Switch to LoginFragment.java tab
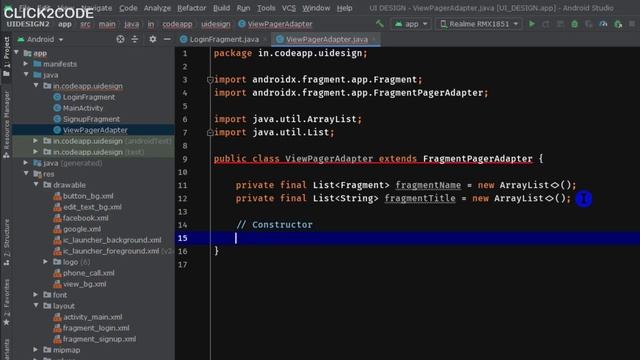The width and height of the screenshot is (640, 360). click(224, 39)
